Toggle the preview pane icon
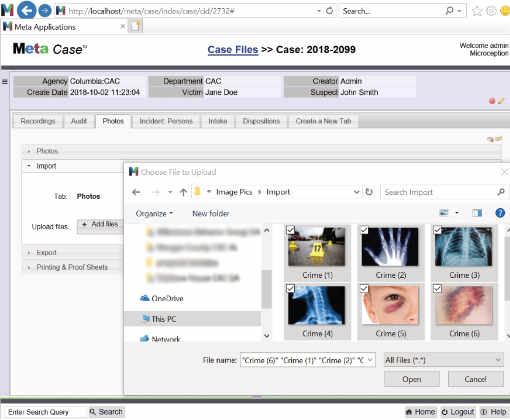 pos(477,213)
